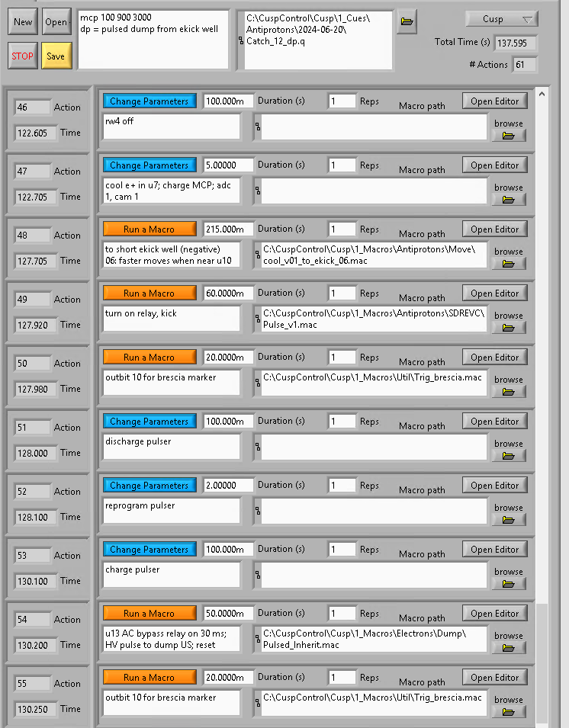Click the up arrow of the action list scrollbar
Image resolution: width=569 pixels, height=728 pixels.
pos(542,95)
